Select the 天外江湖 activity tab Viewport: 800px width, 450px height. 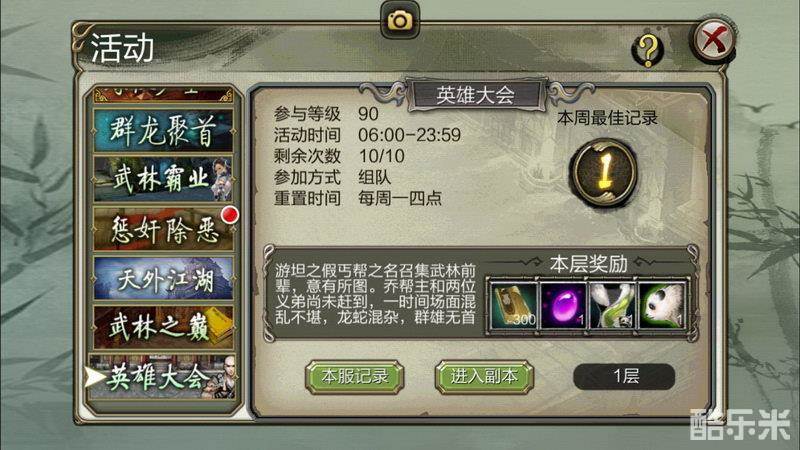click(163, 278)
